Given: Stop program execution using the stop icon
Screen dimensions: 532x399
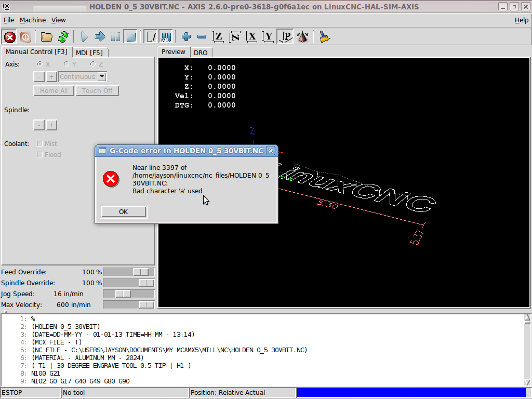Looking at the screenshot, I should (131, 37).
